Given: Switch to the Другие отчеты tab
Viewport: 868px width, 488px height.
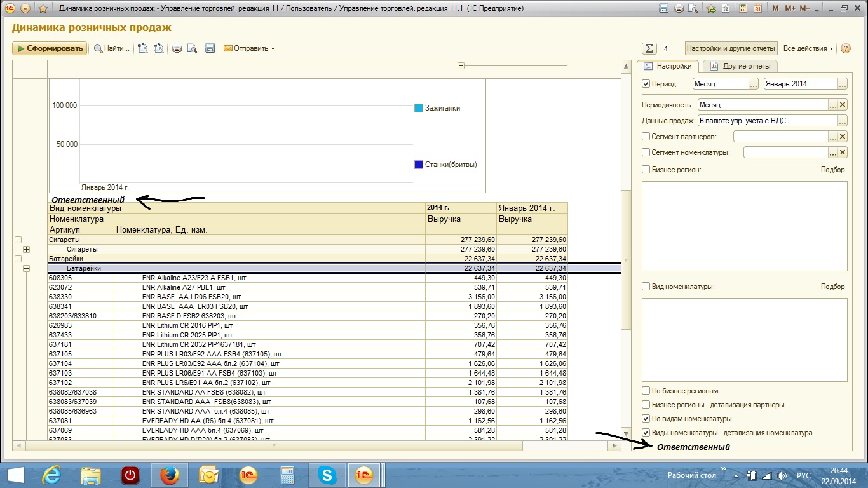Looking at the screenshot, I should [x=740, y=66].
